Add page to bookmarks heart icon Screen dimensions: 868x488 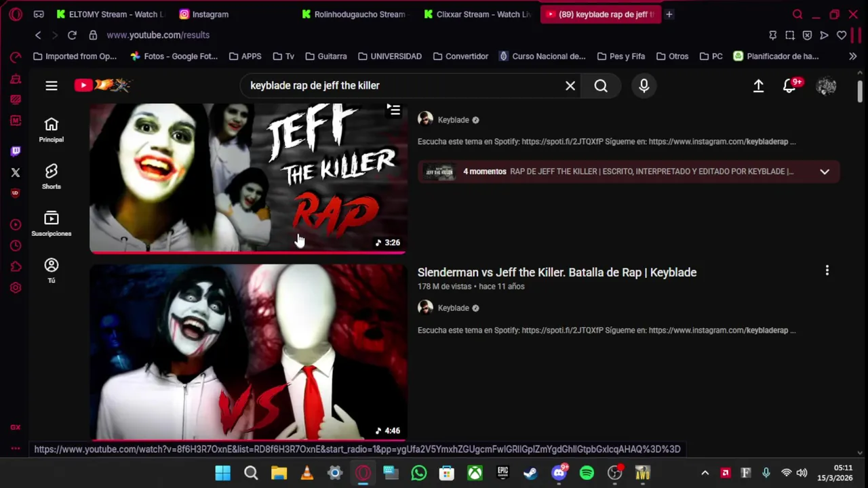[x=842, y=35]
